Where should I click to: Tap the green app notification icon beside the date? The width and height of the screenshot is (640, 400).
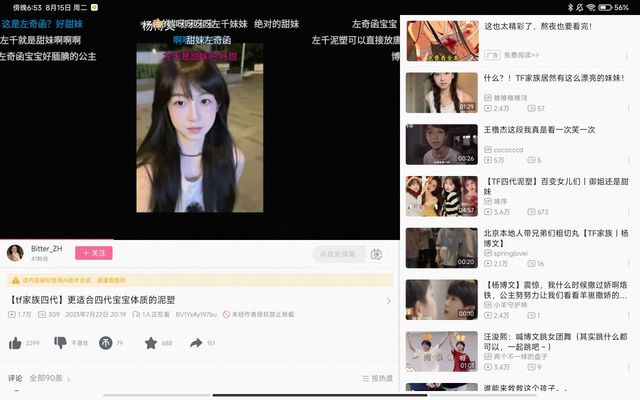click(x=94, y=7)
